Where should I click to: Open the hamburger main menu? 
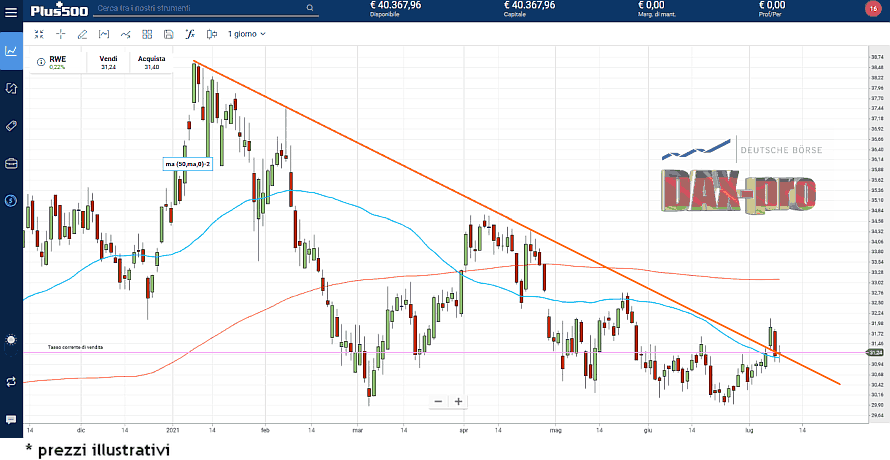11,11
